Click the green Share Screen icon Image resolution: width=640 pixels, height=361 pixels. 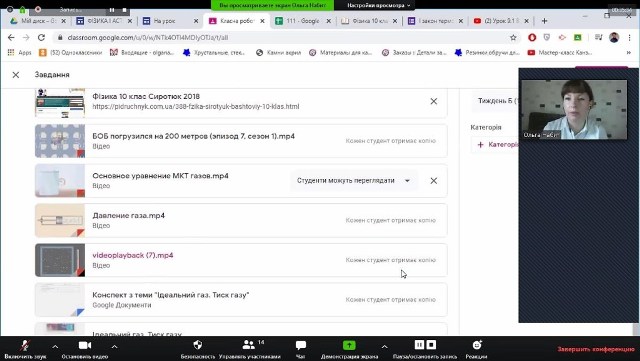pos(349,345)
